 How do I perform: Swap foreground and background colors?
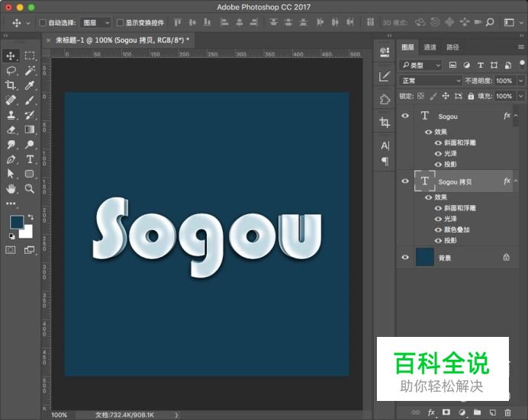(x=31, y=217)
